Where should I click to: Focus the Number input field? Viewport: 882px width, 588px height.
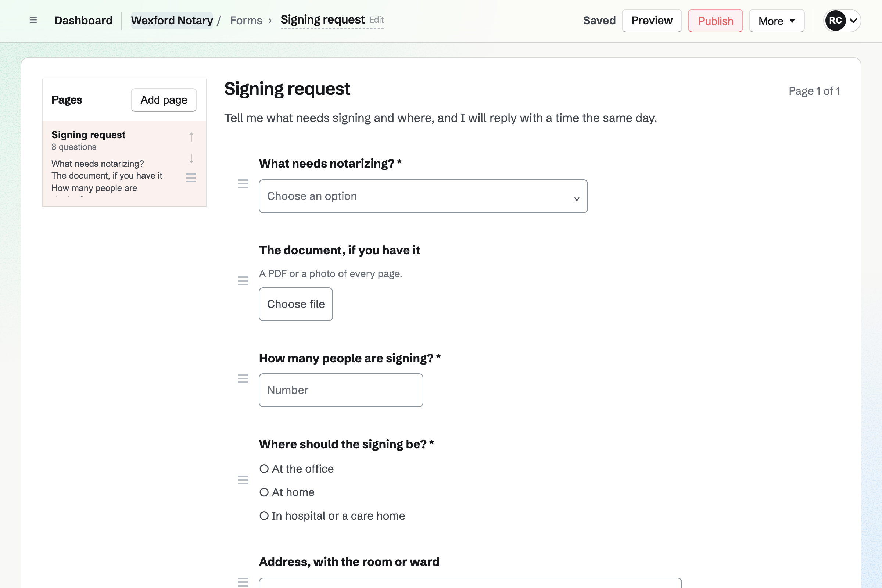pyautogui.click(x=341, y=390)
